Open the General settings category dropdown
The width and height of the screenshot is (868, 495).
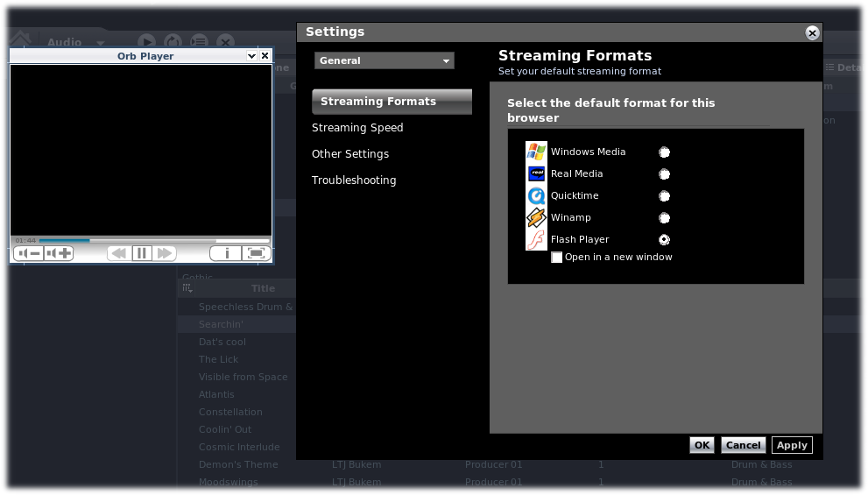[x=384, y=61]
